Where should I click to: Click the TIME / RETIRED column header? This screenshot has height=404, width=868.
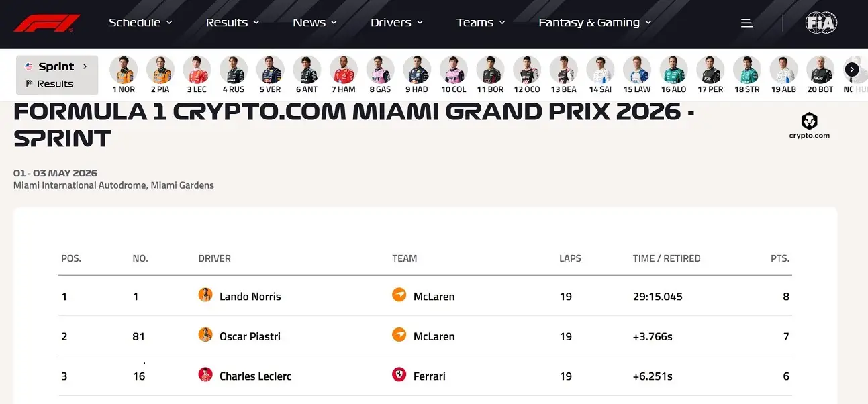point(667,258)
